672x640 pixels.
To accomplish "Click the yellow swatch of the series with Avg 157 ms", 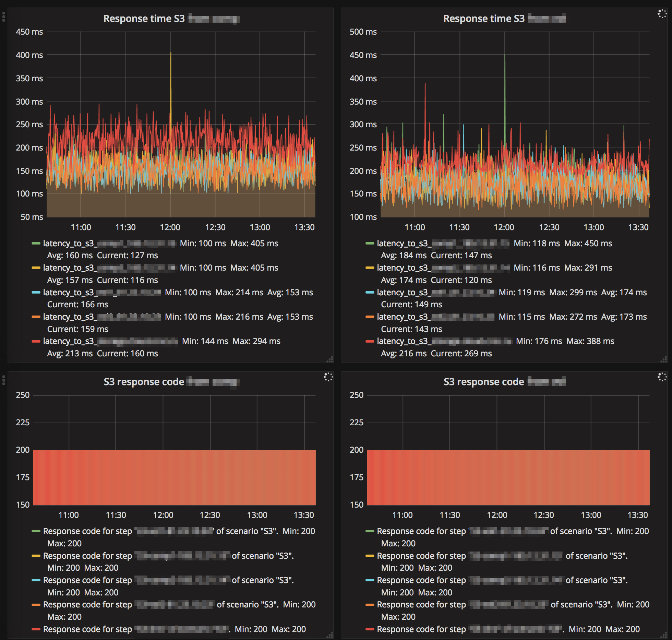I will [x=36, y=268].
